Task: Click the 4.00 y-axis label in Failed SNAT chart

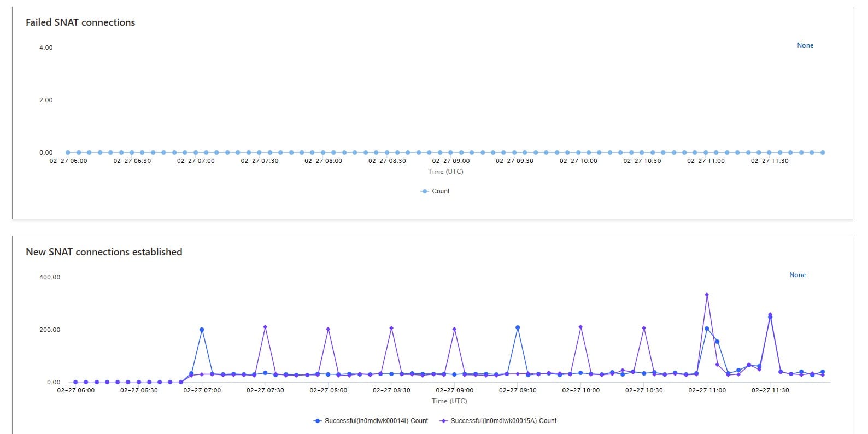Action: point(46,48)
